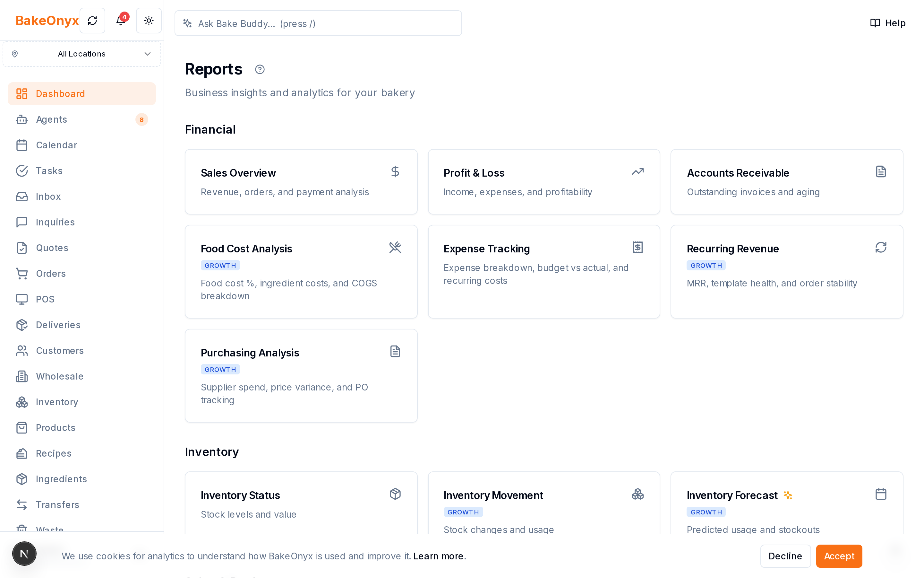Toggle the light/dark theme sun button
This screenshot has height=578, width=924.
[149, 21]
